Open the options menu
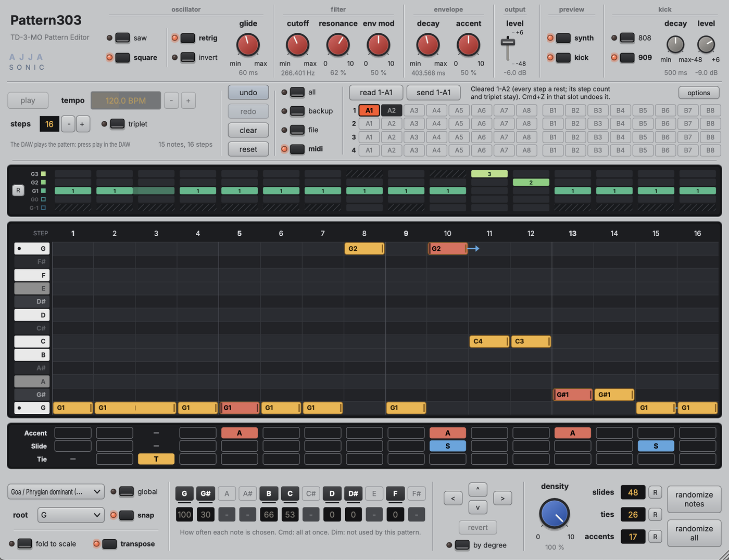The width and height of the screenshot is (729, 560). click(x=699, y=93)
